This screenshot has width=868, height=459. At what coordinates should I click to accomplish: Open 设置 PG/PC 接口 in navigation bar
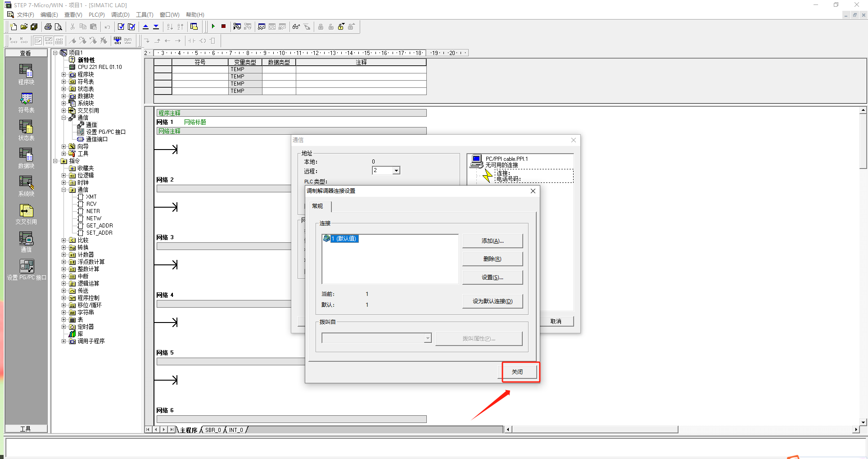pyautogui.click(x=27, y=270)
